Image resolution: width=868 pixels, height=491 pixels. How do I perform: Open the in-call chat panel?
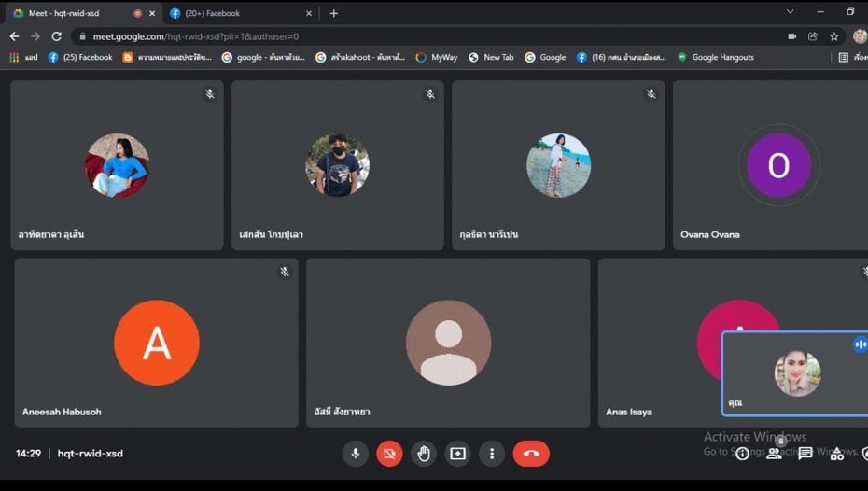tap(805, 454)
